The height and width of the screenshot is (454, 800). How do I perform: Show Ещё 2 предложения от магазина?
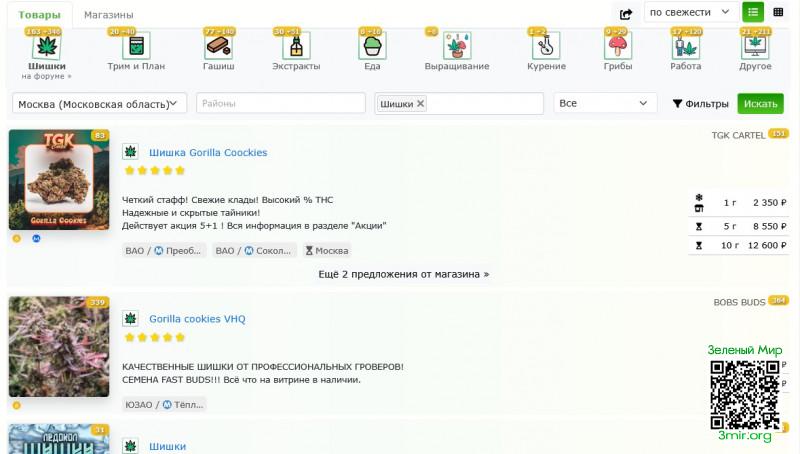[x=403, y=273]
